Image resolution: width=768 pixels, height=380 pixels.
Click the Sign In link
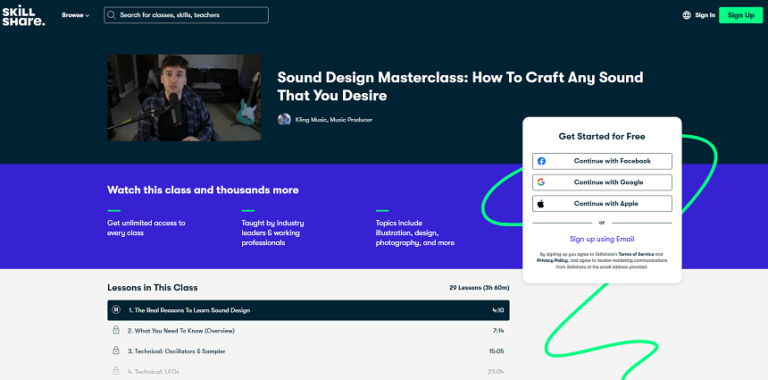[705, 15]
